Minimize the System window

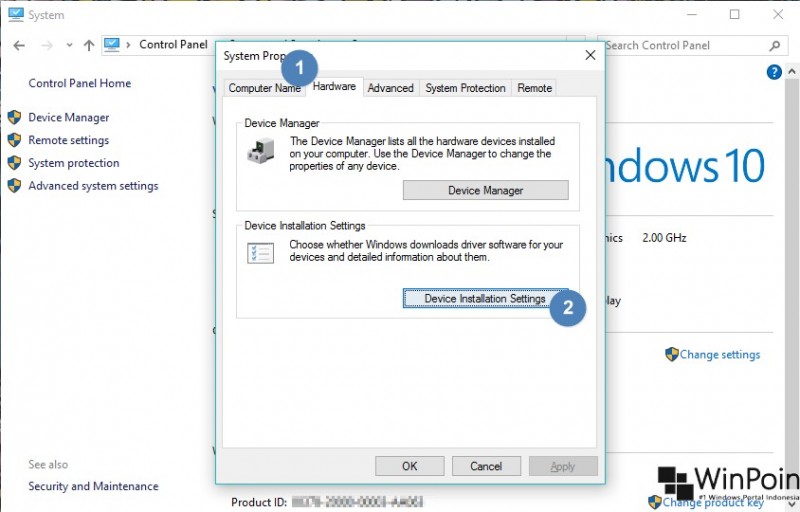692,15
